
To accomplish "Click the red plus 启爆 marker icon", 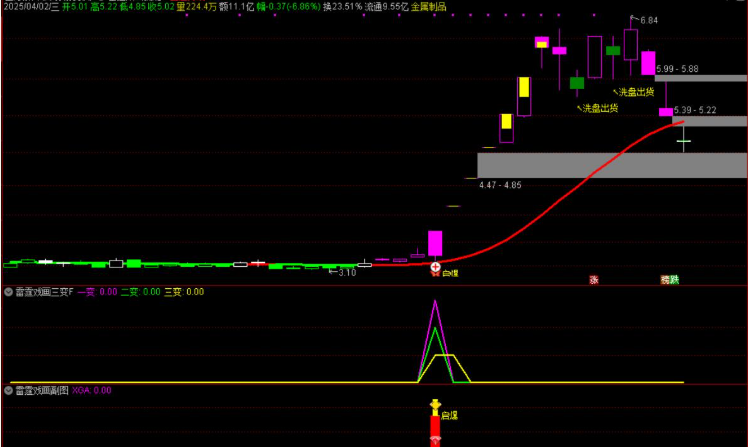I will (435, 267).
